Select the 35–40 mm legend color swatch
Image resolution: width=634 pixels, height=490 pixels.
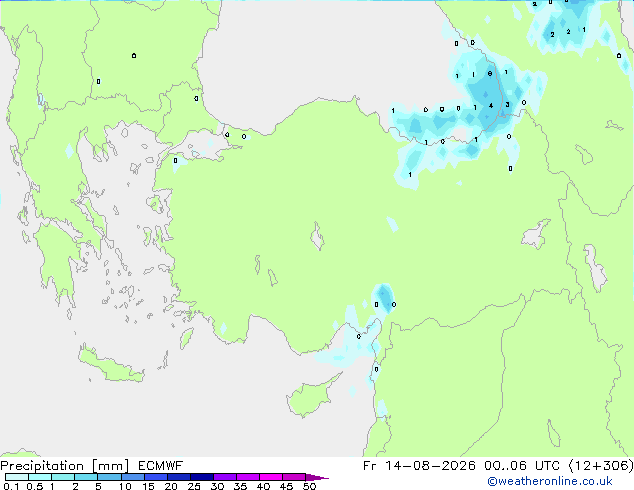[248, 477]
